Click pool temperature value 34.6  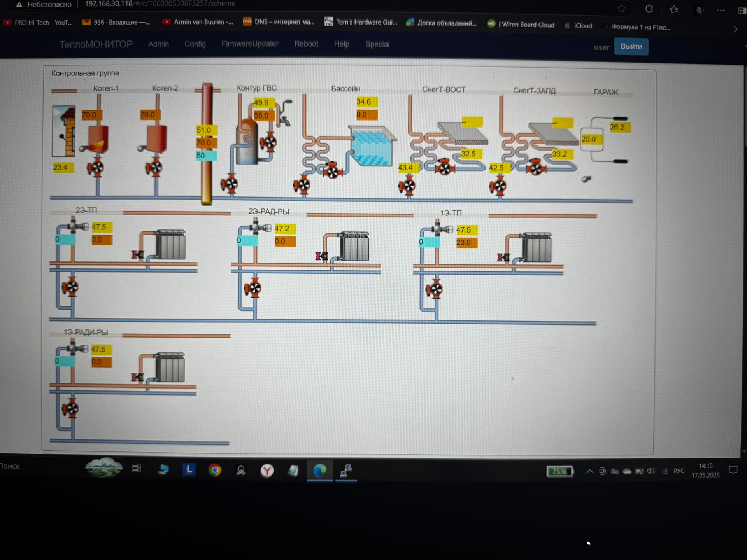[x=366, y=102]
